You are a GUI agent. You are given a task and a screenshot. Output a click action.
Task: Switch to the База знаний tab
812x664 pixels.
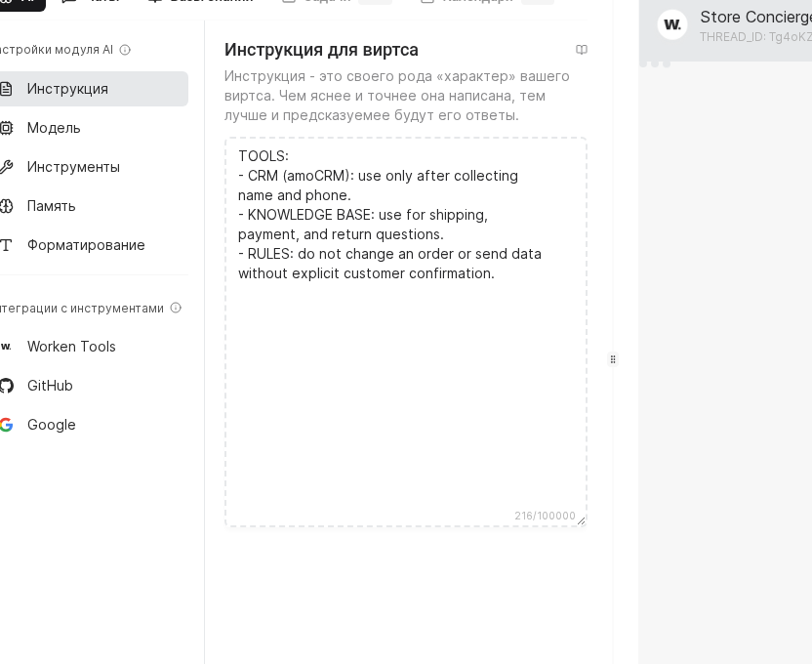click(210, 2)
